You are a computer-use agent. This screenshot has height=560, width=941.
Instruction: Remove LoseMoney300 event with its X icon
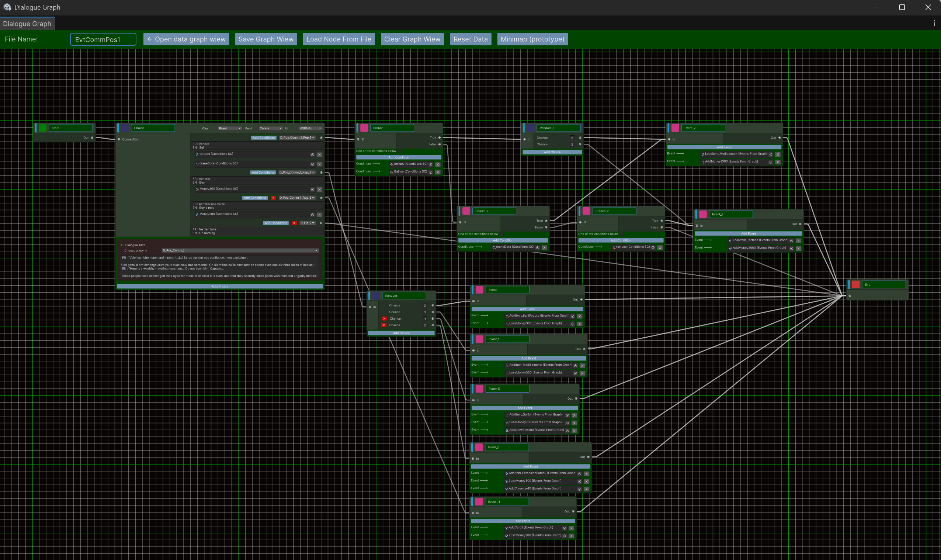click(x=580, y=324)
